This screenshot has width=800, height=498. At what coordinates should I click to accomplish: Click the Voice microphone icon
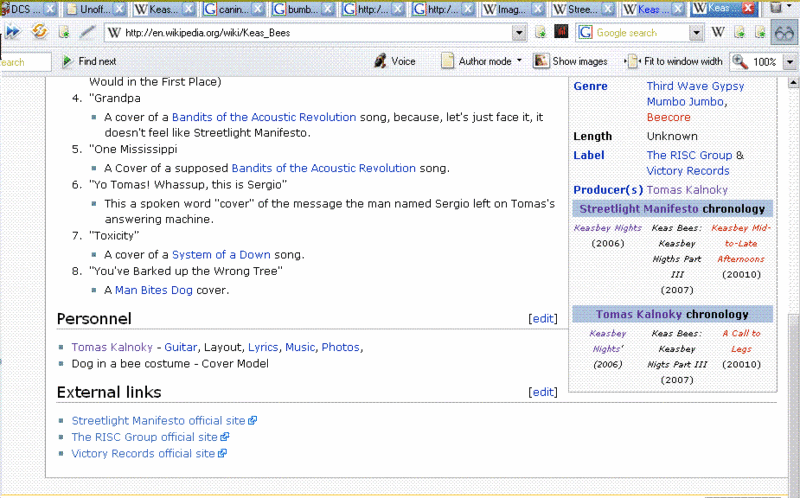pyautogui.click(x=380, y=61)
